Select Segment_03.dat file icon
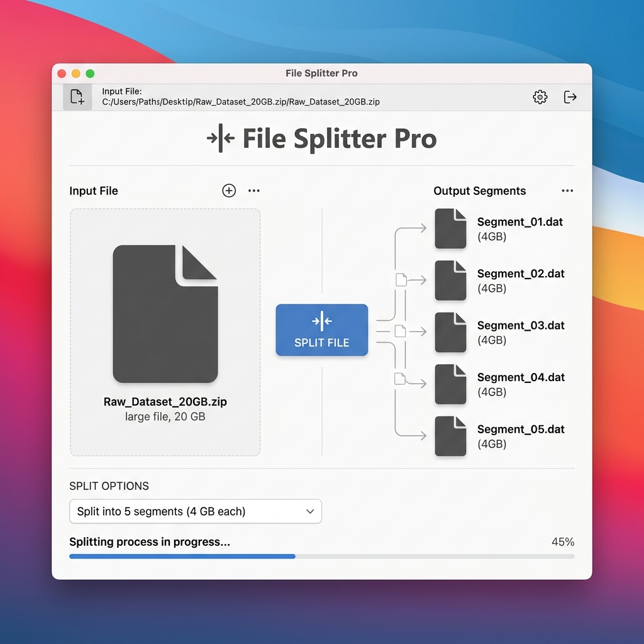The width and height of the screenshot is (644, 644). (x=450, y=332)
